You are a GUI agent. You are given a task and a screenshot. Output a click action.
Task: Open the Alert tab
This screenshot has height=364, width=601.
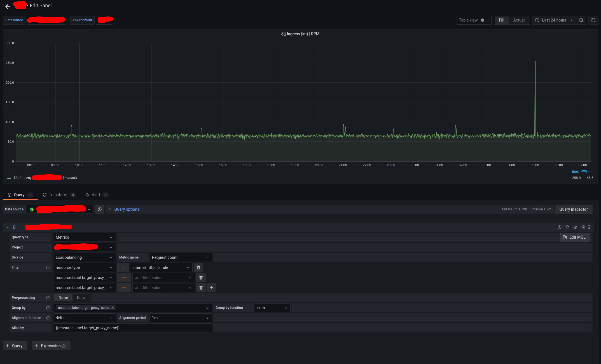(x=96, y=195)
